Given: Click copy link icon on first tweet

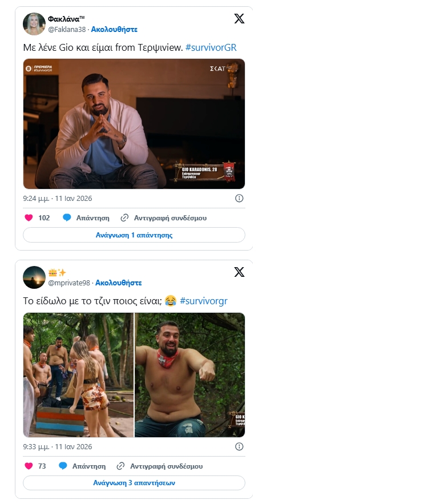Looking at the screenshot, I should point(124,218).
